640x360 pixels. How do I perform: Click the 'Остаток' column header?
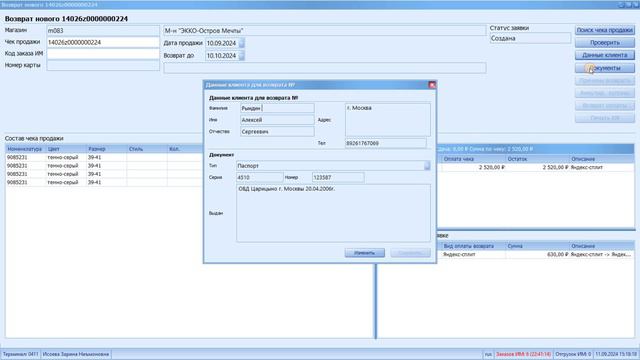[537, 159]
